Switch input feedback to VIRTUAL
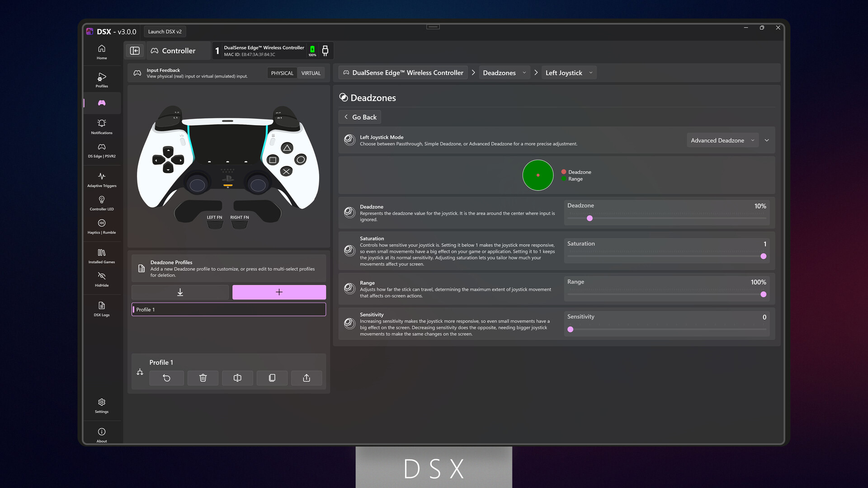 [311, 73]
